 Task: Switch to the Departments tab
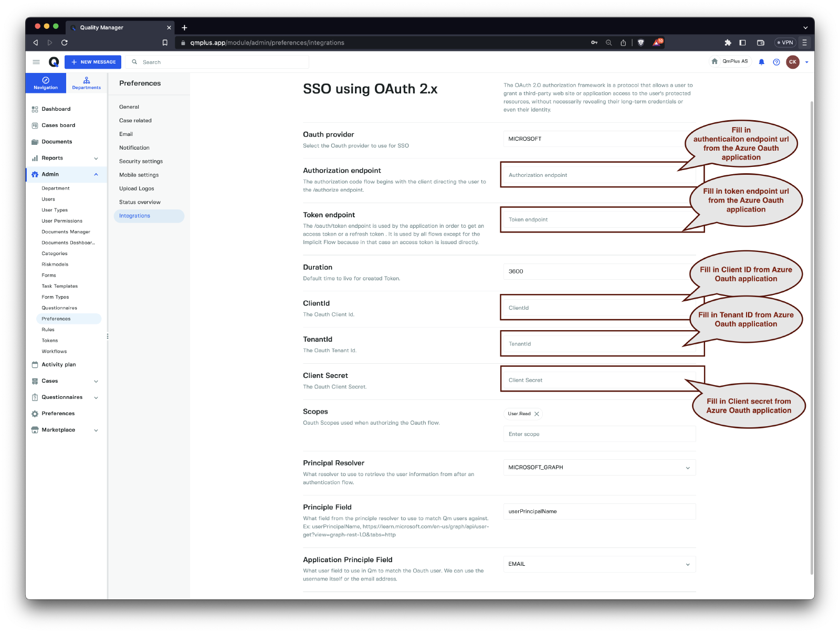point(86,83)
